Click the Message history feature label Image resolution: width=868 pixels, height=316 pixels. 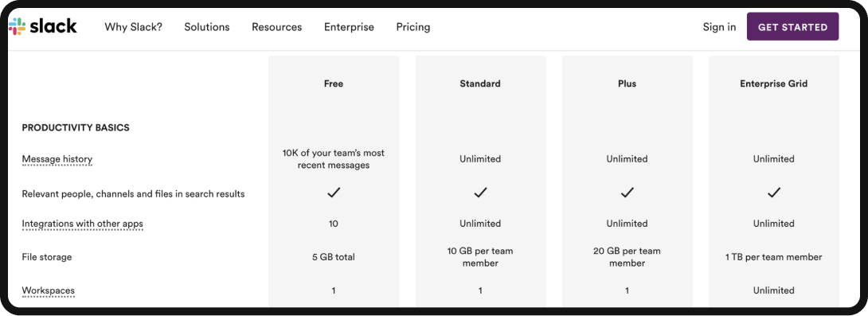pos(57,159)
